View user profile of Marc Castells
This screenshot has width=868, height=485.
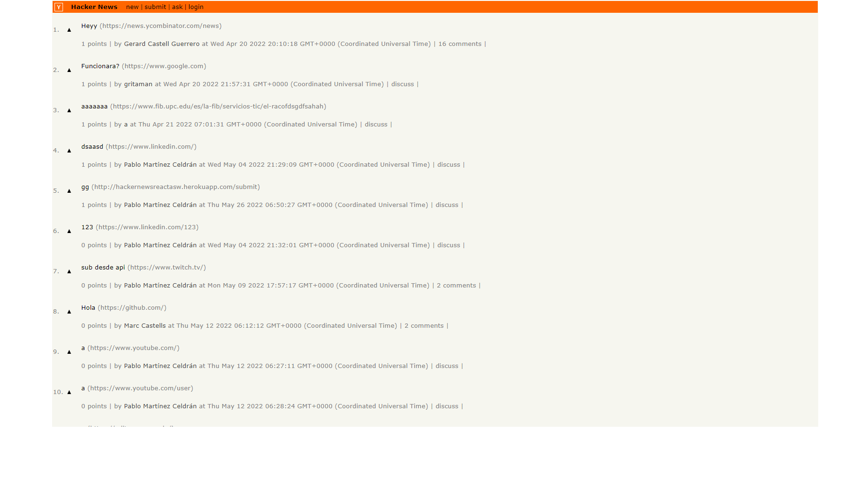[x=145, y=326]
